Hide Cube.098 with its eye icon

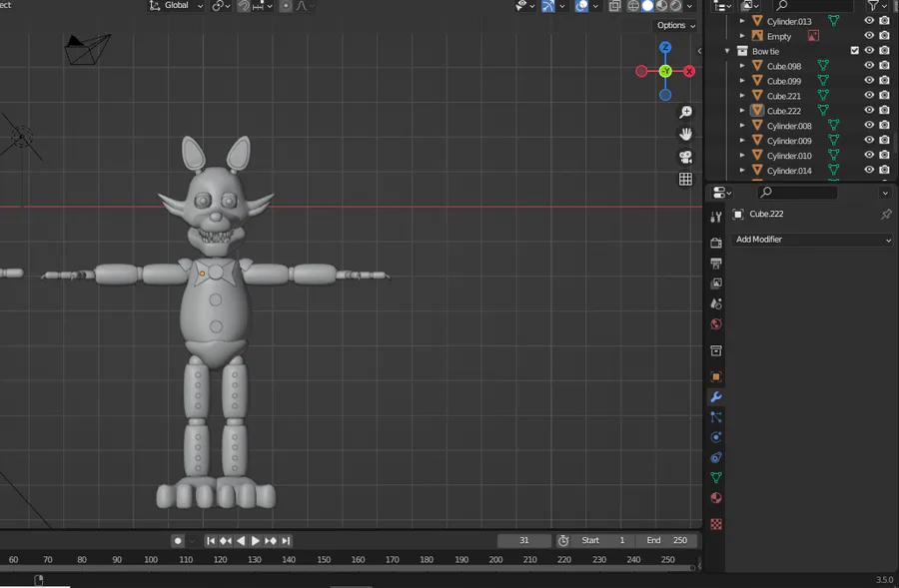[869, 65]
